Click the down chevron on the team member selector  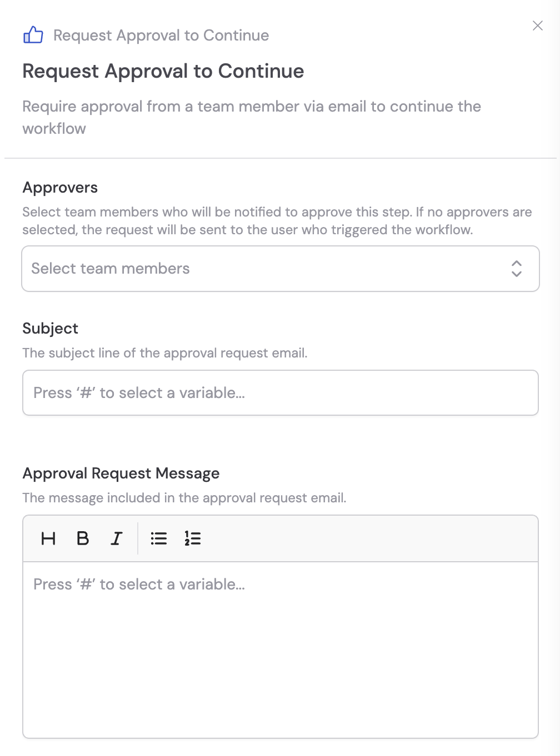pos(517,274)
